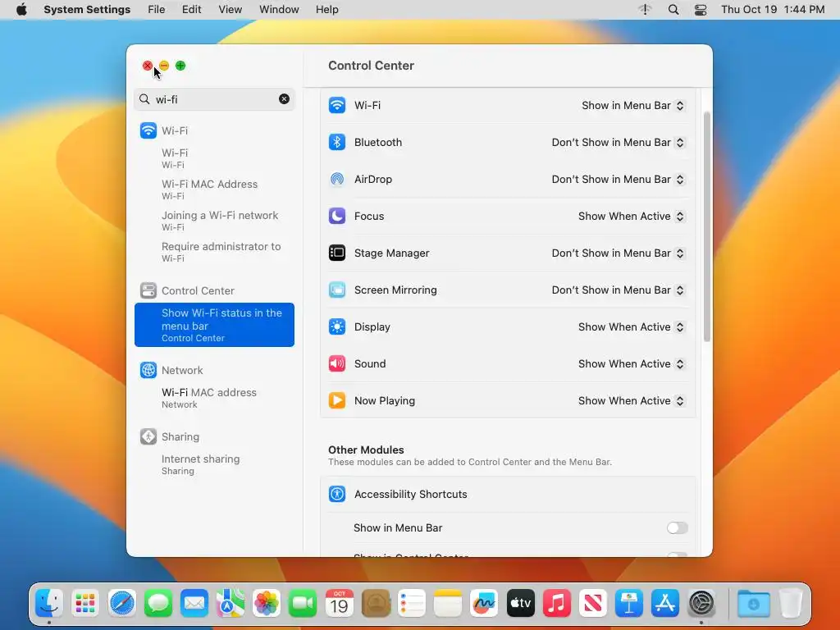
Task: Click the Network globe sidebar icon
Action: 148,370
